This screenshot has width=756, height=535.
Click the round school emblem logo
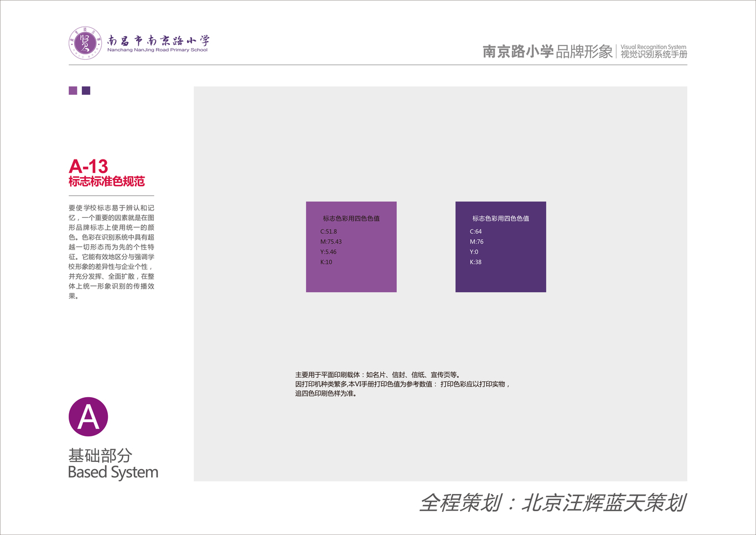pos(85,43)
